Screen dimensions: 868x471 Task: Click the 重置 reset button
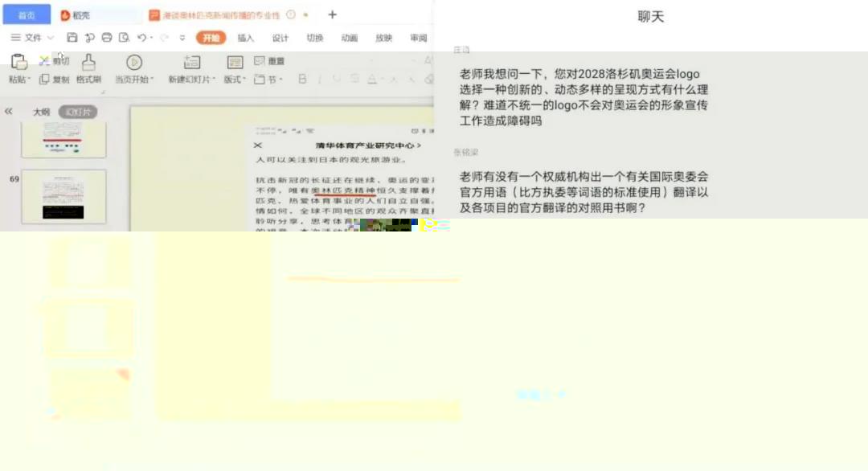point(269,61)
